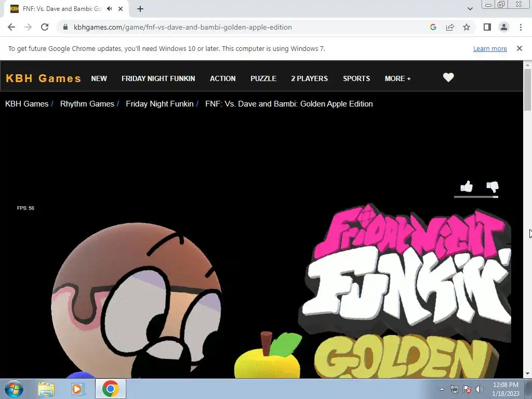Click the lock icon in the address bar
This screenshot has height=399, width=532.
pyautogui.click(x=65, y=27)
